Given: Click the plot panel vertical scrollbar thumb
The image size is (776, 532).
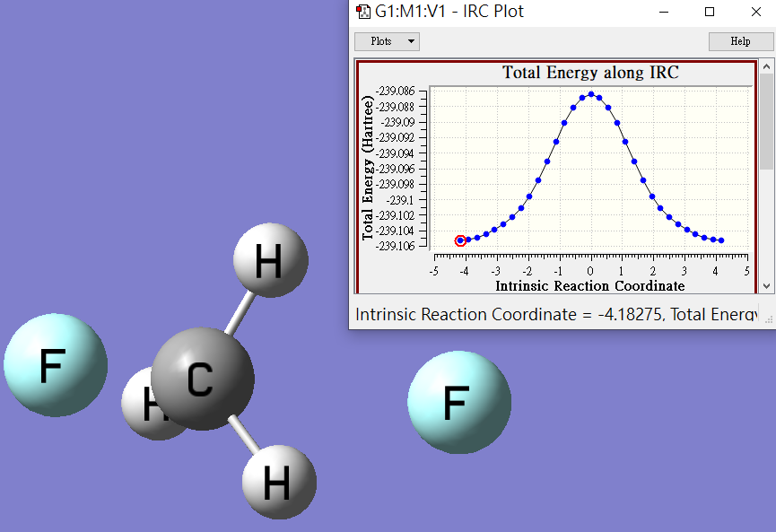Looking at the screenshot, I should tap(767, 122).
